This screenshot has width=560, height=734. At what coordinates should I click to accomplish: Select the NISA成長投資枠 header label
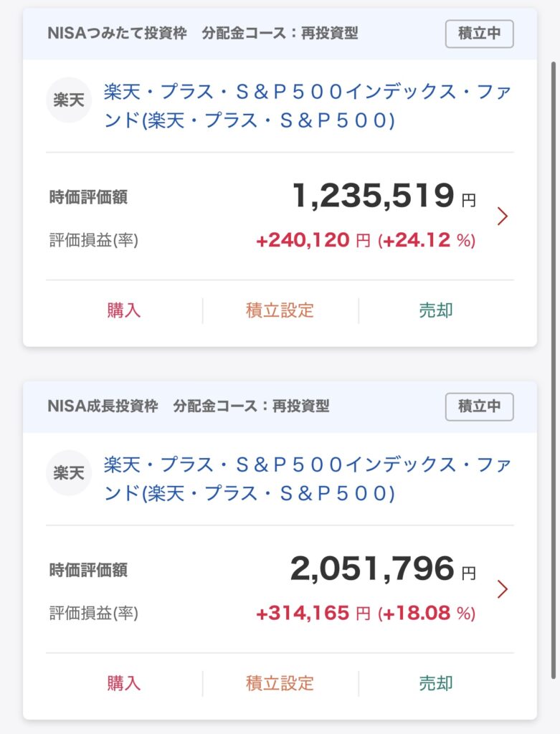[103, 406]
